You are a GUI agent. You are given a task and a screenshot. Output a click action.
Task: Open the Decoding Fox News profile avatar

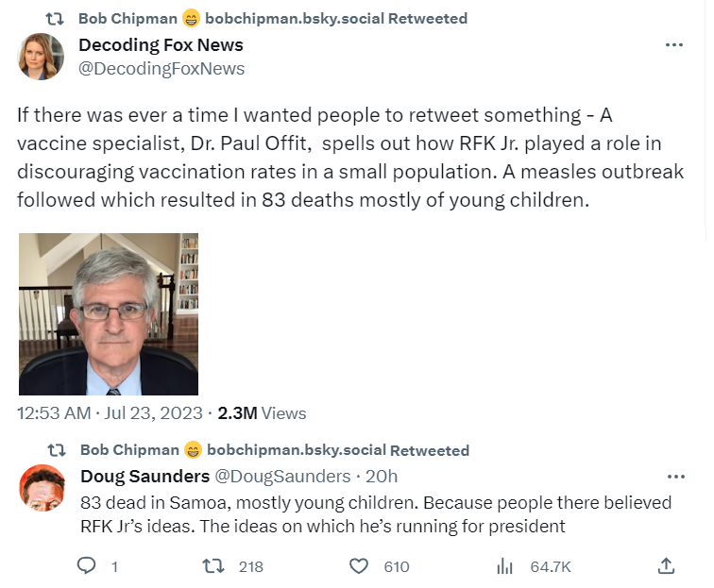41,57
